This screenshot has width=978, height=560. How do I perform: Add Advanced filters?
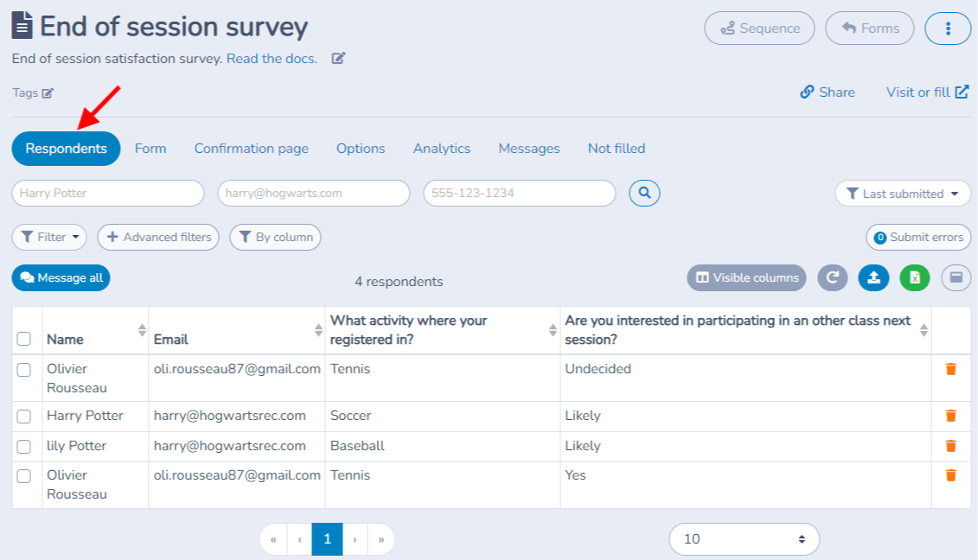(158, 237)
